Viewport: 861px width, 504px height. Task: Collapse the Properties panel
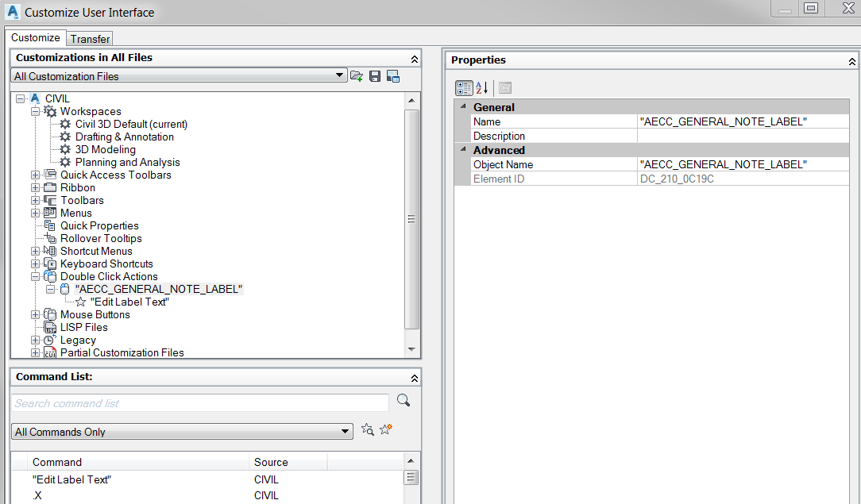tap(851, 61)
